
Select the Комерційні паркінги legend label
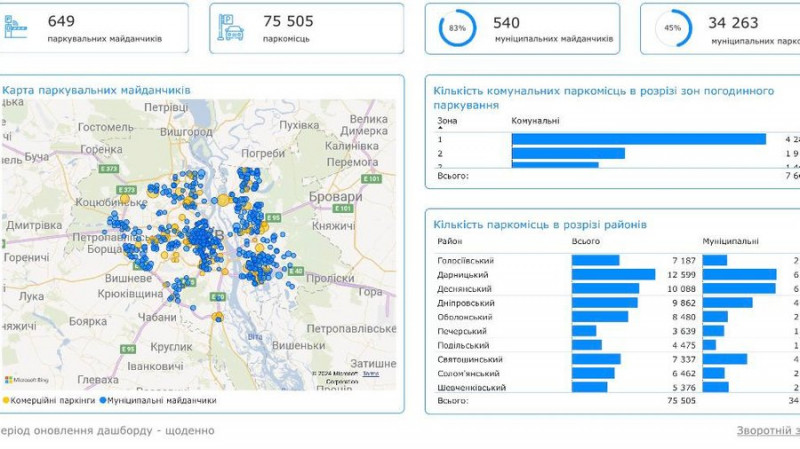click(53, 401)
